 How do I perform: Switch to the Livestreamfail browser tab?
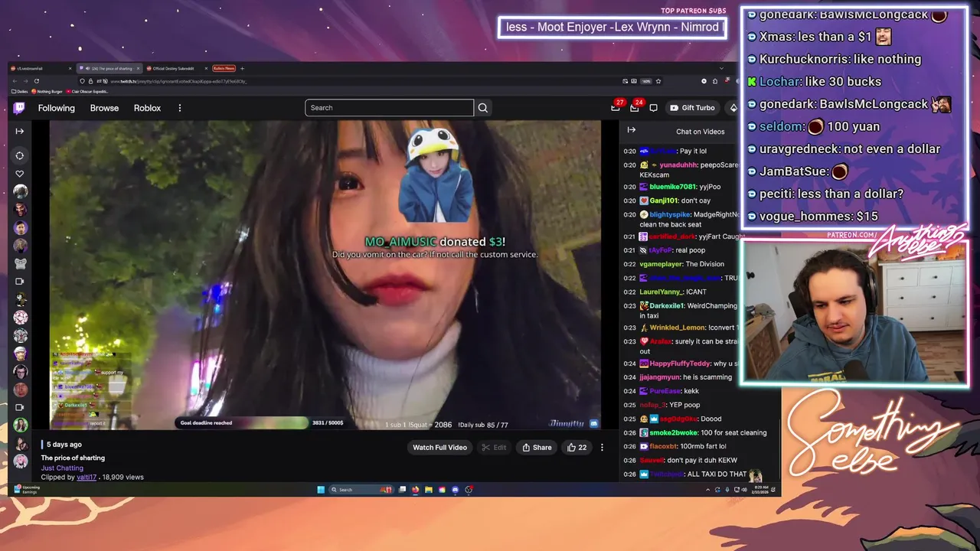point(41,68)
